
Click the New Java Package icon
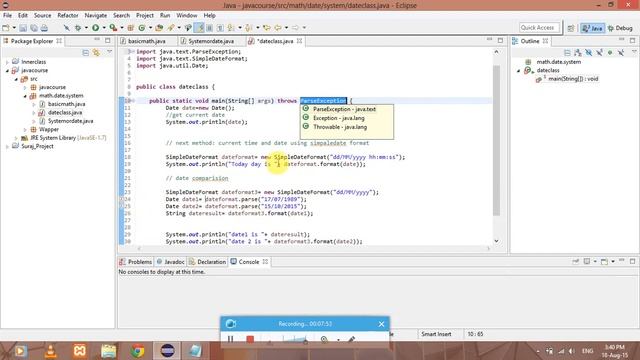click(x=131, y=28)
